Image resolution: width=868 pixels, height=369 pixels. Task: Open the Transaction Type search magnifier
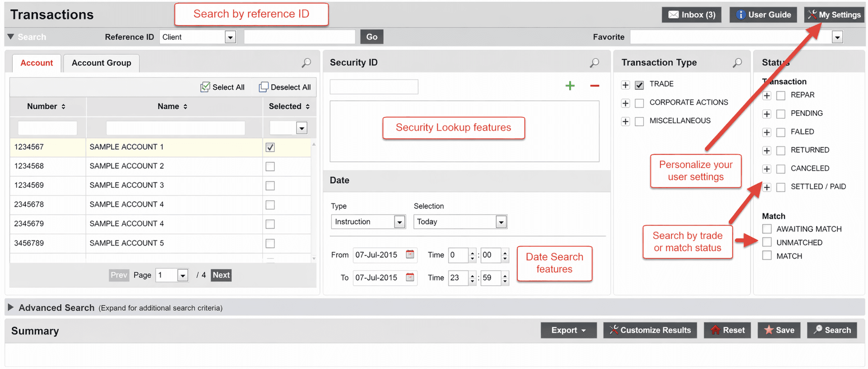[x=737, y=63]
